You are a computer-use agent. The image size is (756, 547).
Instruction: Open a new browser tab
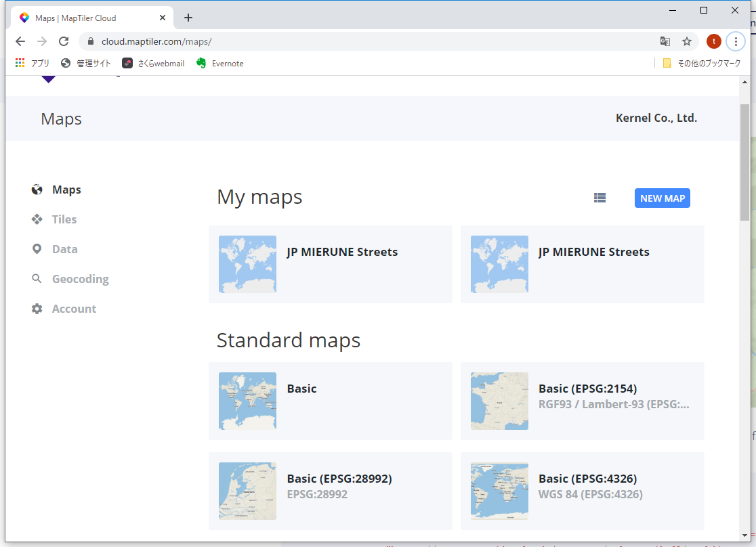point(188,18)
